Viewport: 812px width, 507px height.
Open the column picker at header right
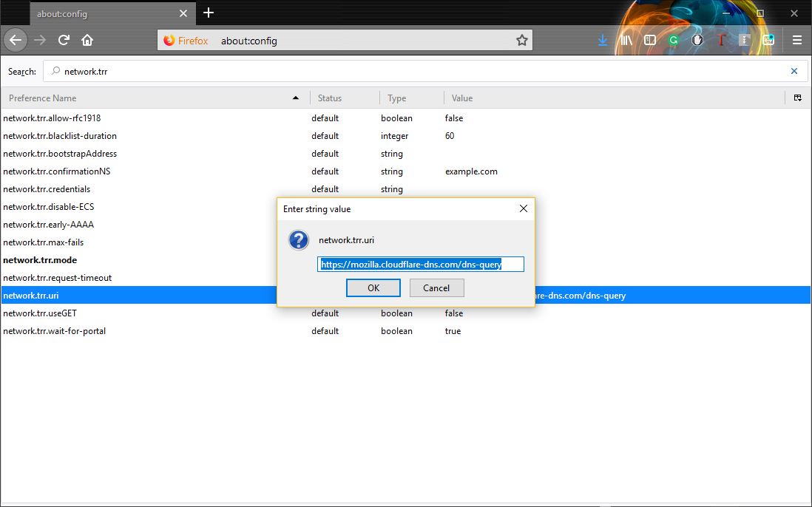[x=797, y=98]
